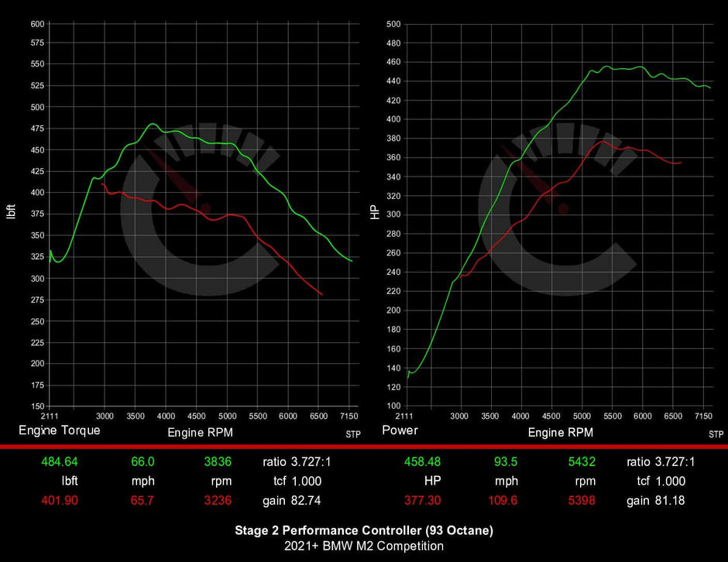The height and width of the screenshot is (562, 728).
Task: Click the rpm unit under 5432
Action: [585, 481]
